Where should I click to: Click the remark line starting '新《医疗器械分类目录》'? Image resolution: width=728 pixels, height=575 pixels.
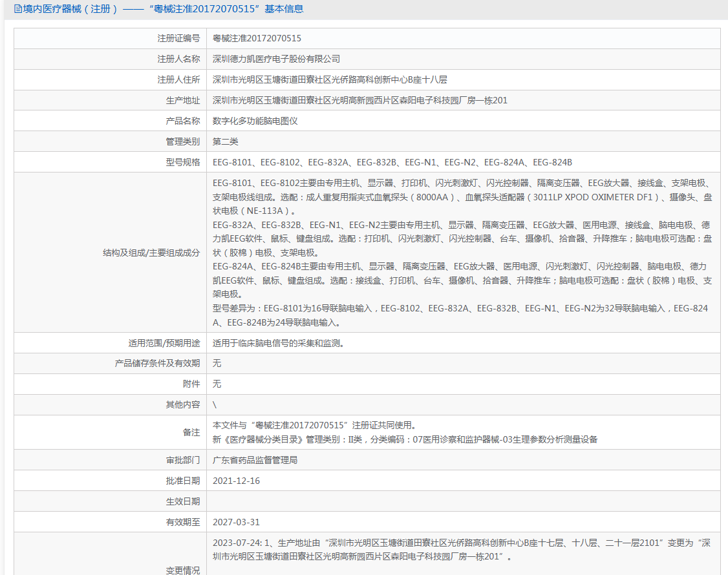pyautogui.click(x=405, y=439)
